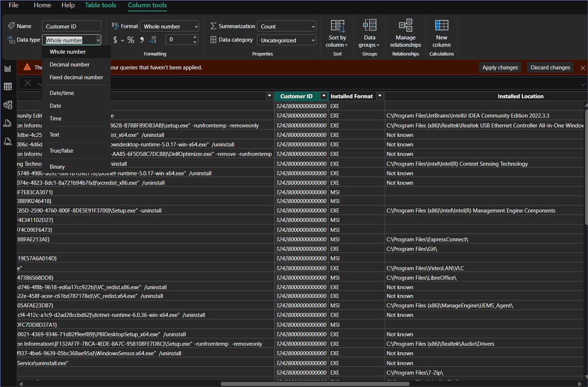Screen dimensions: 588x387
Task: Click the Discard changes button
Action: click(550, 68)
